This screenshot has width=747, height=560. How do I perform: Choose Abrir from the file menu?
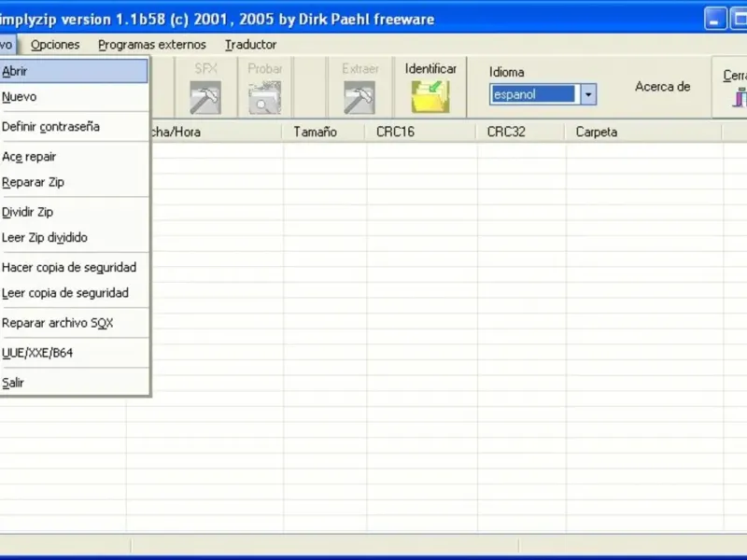(74, 72)
